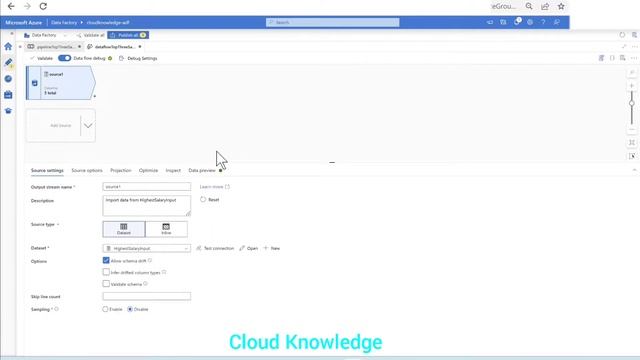This screenshot has height=360, width=640.
Task: Select the Enable sampling radio button
Action: coord(105,309)
